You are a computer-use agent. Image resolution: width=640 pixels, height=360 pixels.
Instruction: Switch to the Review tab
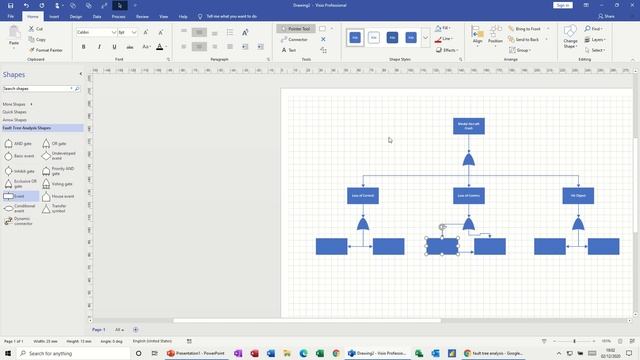(142, 16)
